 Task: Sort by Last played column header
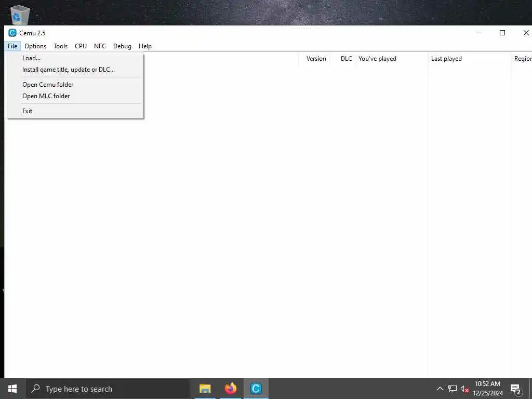pos(469,59)
